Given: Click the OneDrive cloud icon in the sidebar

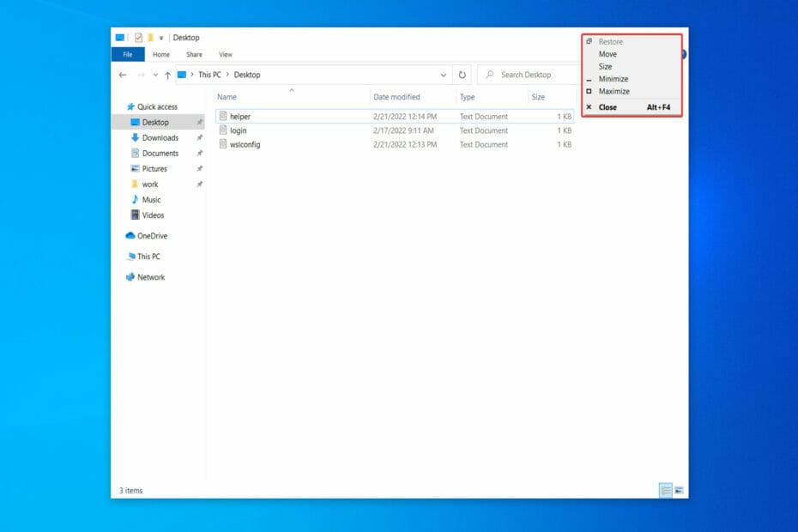Looking at the screenshot, I should click(x=130, y=235).
